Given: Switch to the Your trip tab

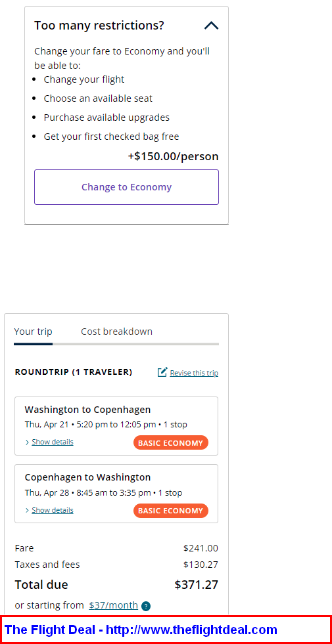Looking at the screenshot, I should click(34, 332).
